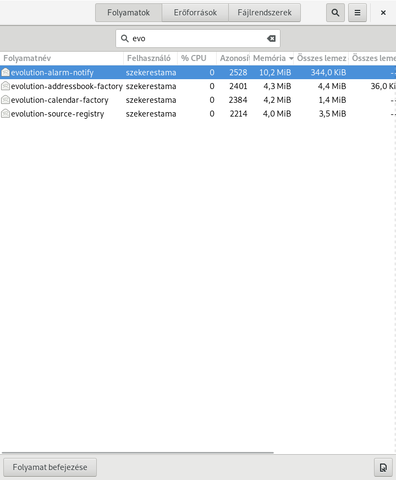Sort by Felhasználó column header
This screenshot has width=396, height=480.
pos(150,58)
